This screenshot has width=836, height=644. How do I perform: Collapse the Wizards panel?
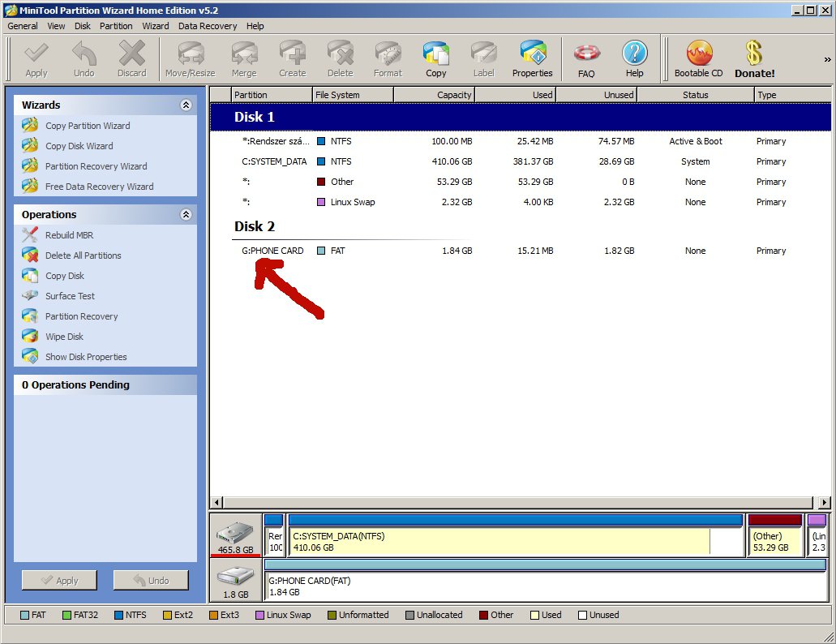pyautogui.click(x=186, y=105)
